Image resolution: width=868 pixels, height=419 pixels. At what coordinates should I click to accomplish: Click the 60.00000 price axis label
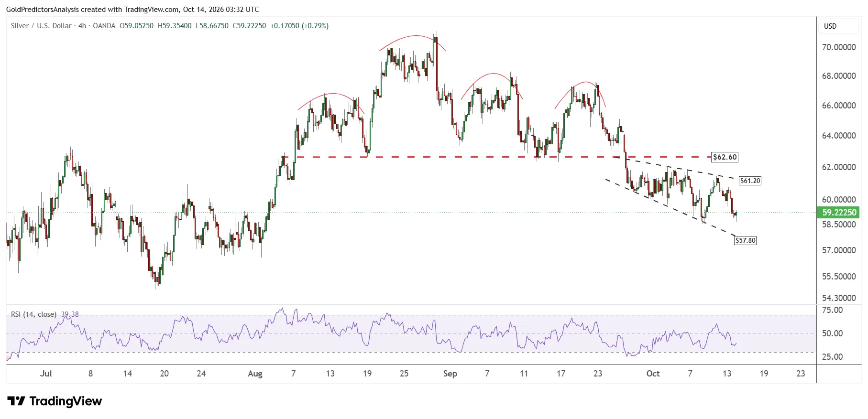[x=839, y=200]
